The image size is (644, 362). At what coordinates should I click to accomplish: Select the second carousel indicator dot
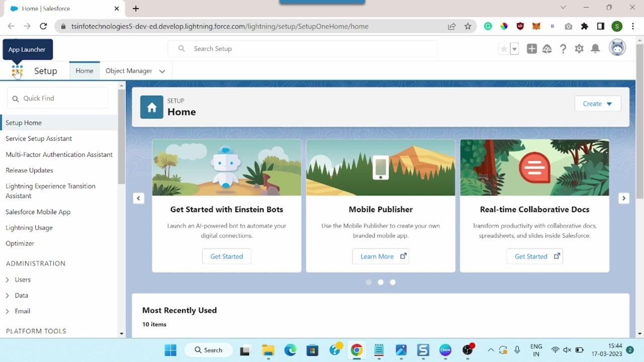[381, 283]
